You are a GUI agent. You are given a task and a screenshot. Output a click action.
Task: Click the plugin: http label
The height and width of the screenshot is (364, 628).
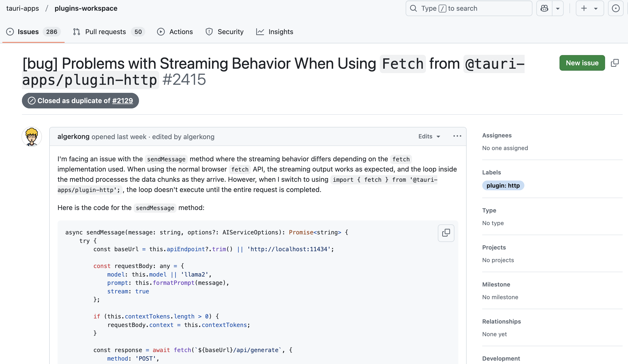(x=503, y=185)
